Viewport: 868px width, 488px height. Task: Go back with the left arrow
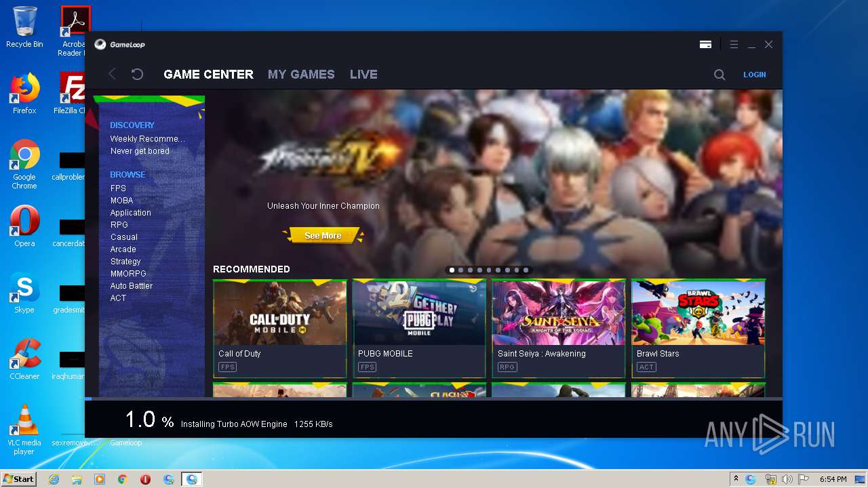(x=113, y=74)
